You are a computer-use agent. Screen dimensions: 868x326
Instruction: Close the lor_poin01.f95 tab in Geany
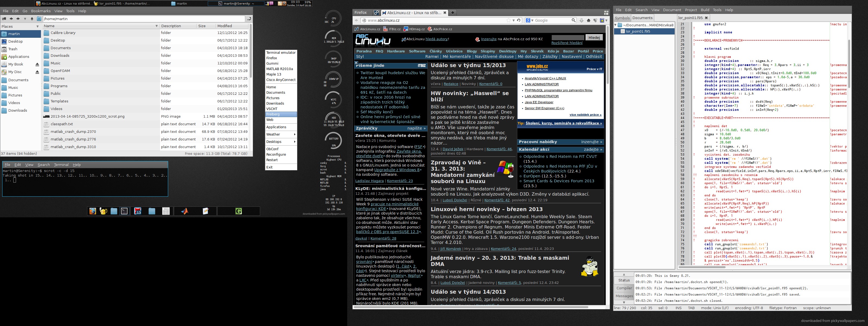tap(706, 18)
